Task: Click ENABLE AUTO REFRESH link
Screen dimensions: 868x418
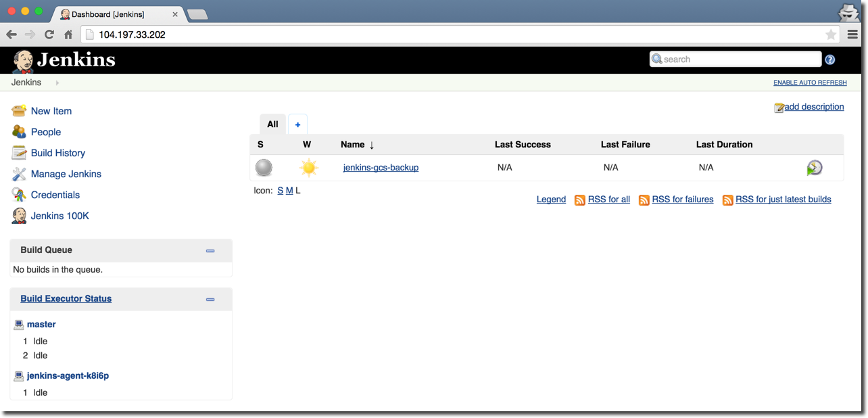Action: (x=810, y=83)
